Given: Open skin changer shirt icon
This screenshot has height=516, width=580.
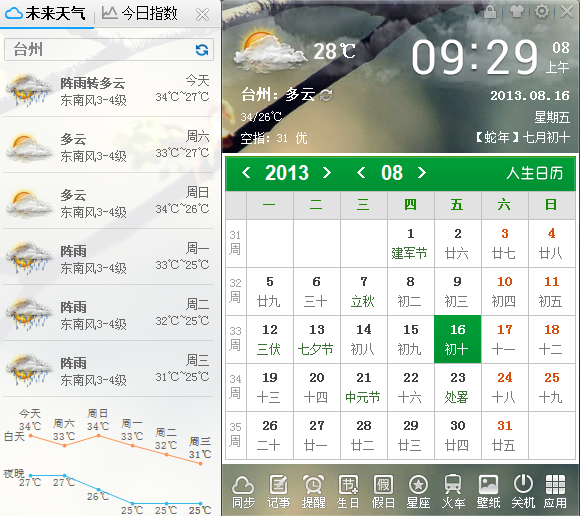Looking at the screenshot, I should click(x=516, y=11).
